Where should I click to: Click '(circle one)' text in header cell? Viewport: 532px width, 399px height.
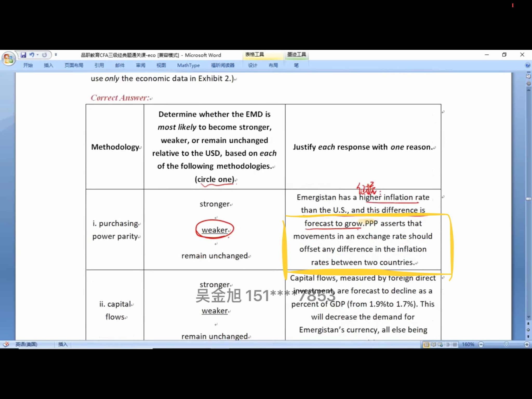[215, 179]
